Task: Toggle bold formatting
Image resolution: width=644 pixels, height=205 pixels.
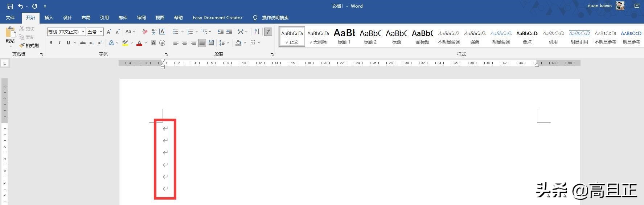Action: [x=51, y=43]
